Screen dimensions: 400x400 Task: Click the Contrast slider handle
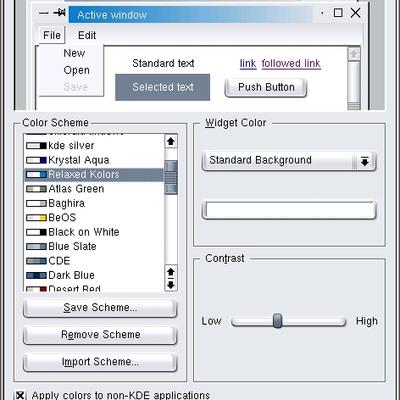(x=277, y=321)
